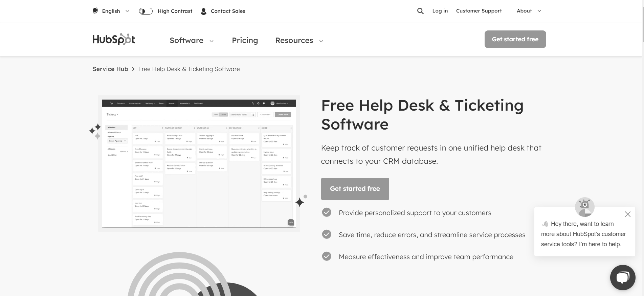Click the HubSpot logo
Screen dimensions: 644x296
[114, 39]
